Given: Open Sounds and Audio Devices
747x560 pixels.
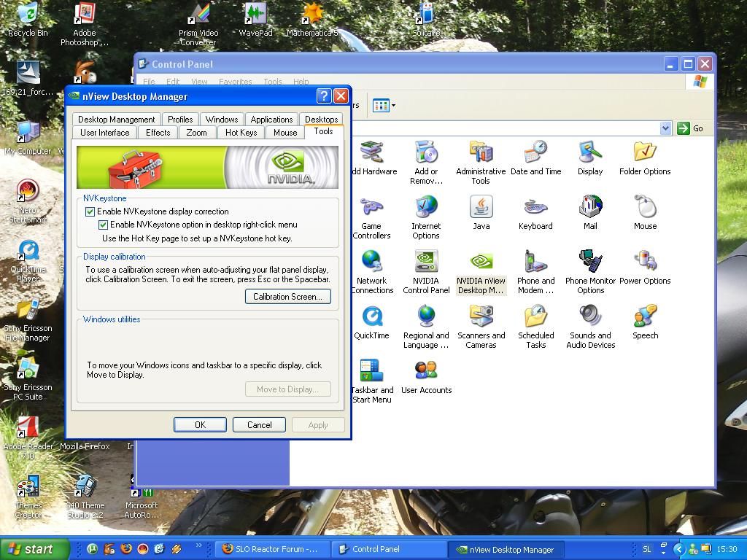Looking at the screenshot, I should [590, 327].
